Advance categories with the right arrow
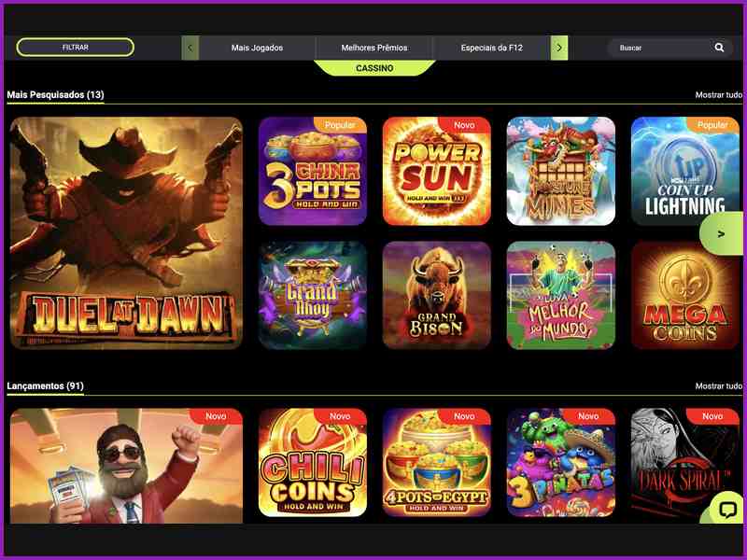Screen dimensions: 747x560 click(x=558, y=48)
